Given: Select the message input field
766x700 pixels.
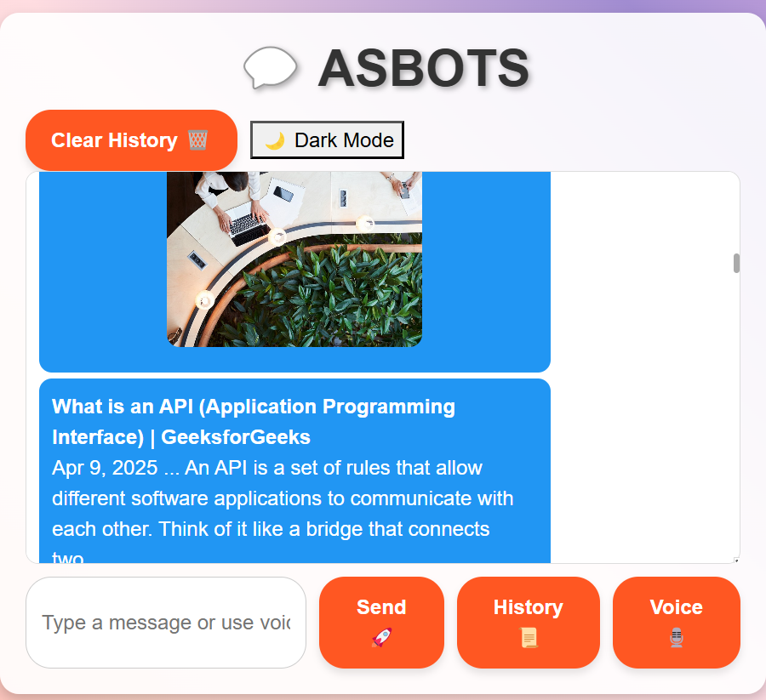Looking at the screenshot, I should tap(166, 622).
